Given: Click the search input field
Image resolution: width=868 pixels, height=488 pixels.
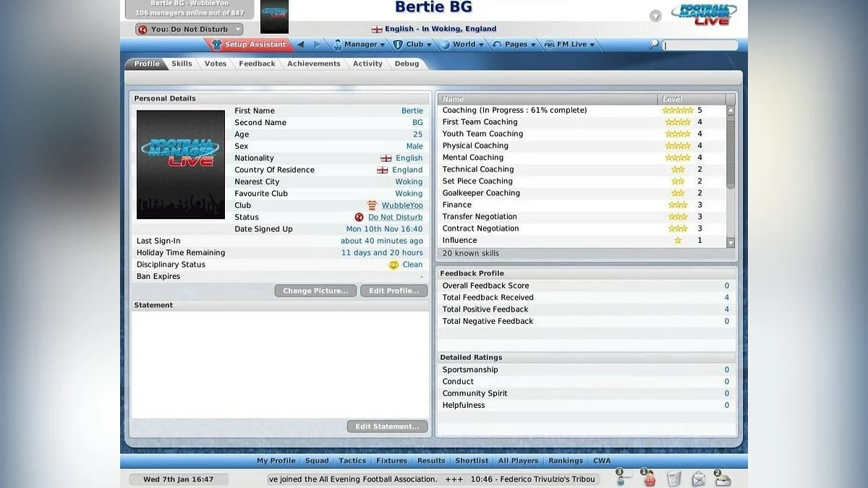Looking at the screenshot, I should coord(699,46).
